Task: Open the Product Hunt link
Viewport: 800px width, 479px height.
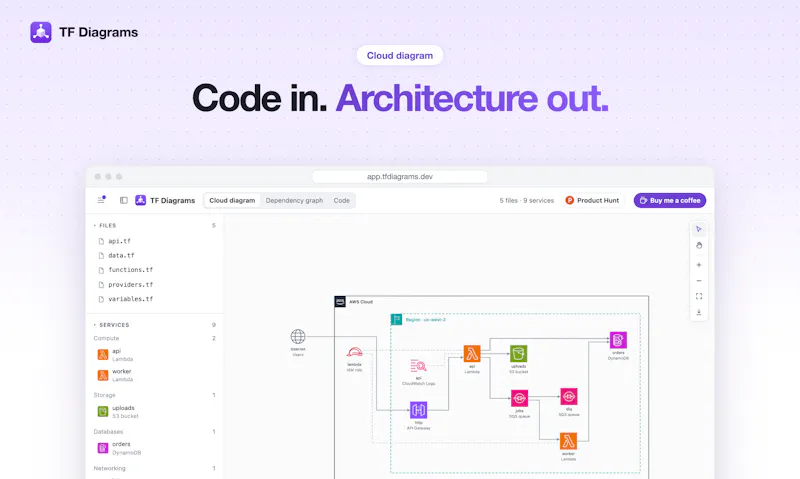Action: (x=592, y=200)
